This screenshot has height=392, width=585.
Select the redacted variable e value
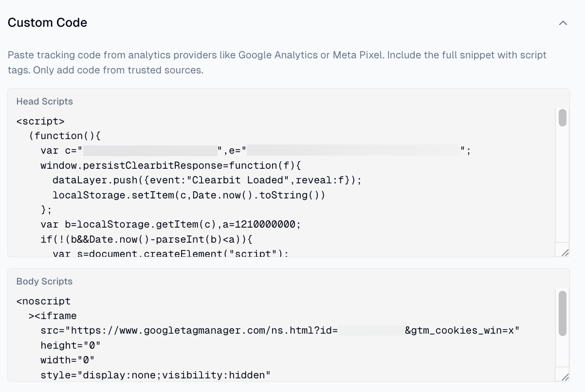[x=353, y=150]
